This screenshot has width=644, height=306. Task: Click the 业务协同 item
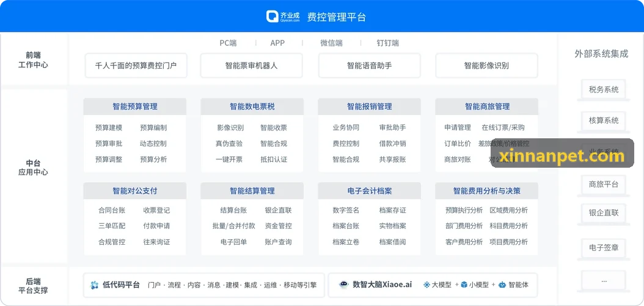coord(346,128)
